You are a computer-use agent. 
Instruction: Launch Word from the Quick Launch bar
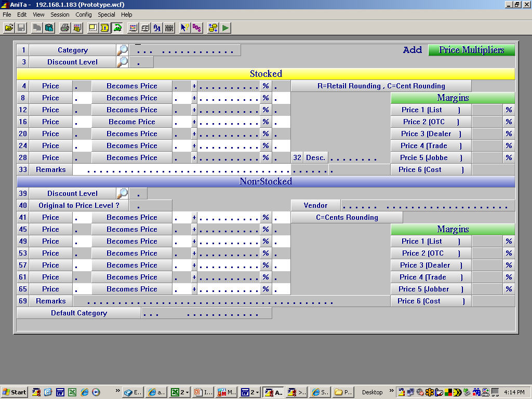tap(60, 392)
